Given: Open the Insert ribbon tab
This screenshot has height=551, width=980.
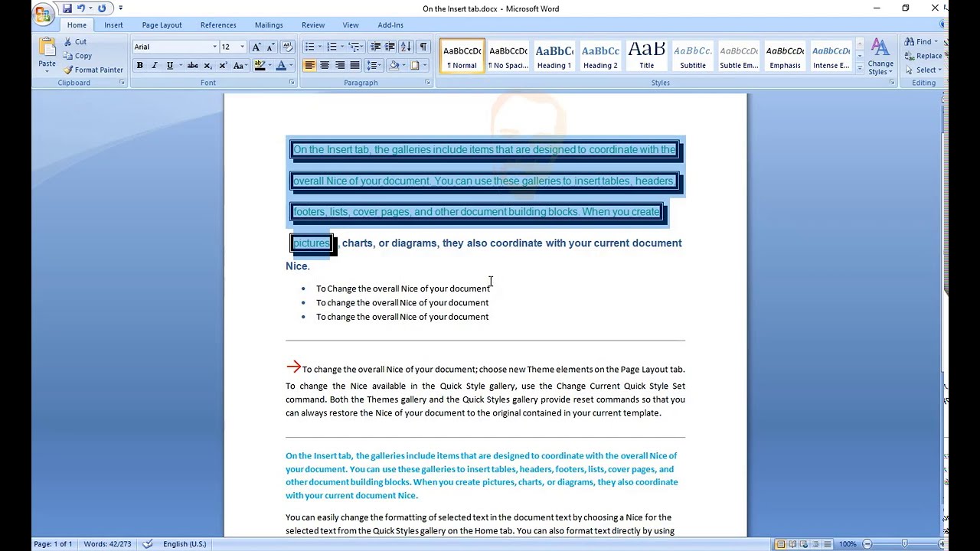Looking at the screenshot, I should (x=113, y=25).
